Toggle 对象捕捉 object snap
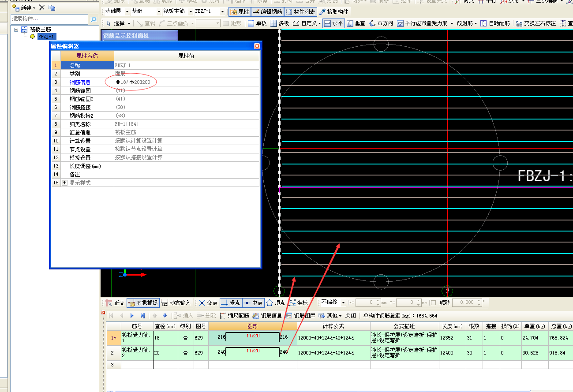Viewport: 573px width, 392px height. [142, 303]
